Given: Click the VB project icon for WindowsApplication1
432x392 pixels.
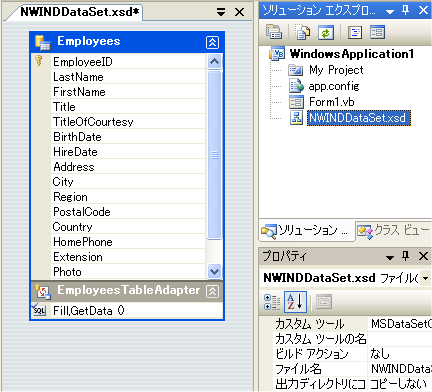Looking at the screenshot, I should 277,53.
